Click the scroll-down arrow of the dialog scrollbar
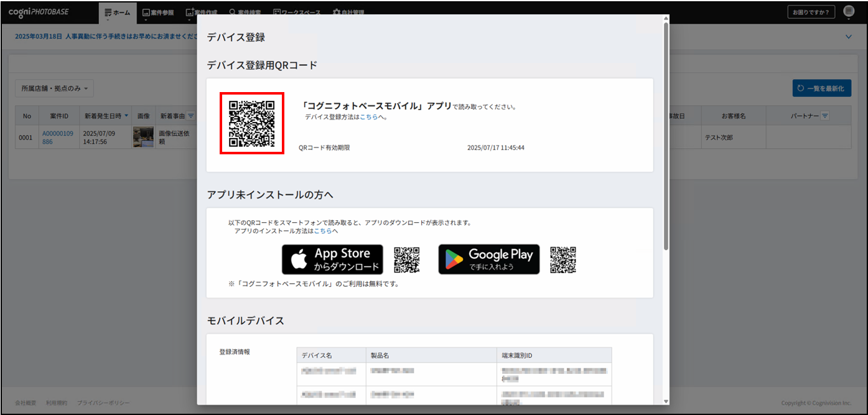This screenshot has height=415, width=868. pyautogui.click(x=666, y=401)
